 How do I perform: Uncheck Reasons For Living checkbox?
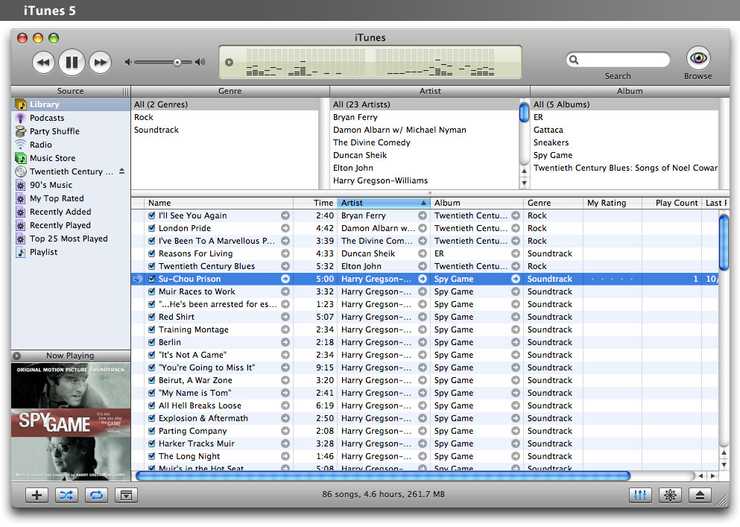[151, 253]
